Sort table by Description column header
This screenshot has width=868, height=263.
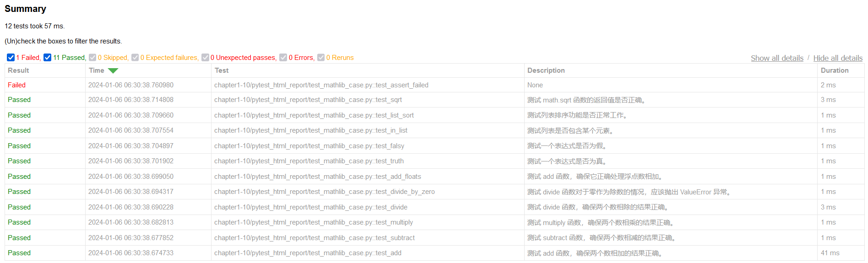tap(546, 70)
